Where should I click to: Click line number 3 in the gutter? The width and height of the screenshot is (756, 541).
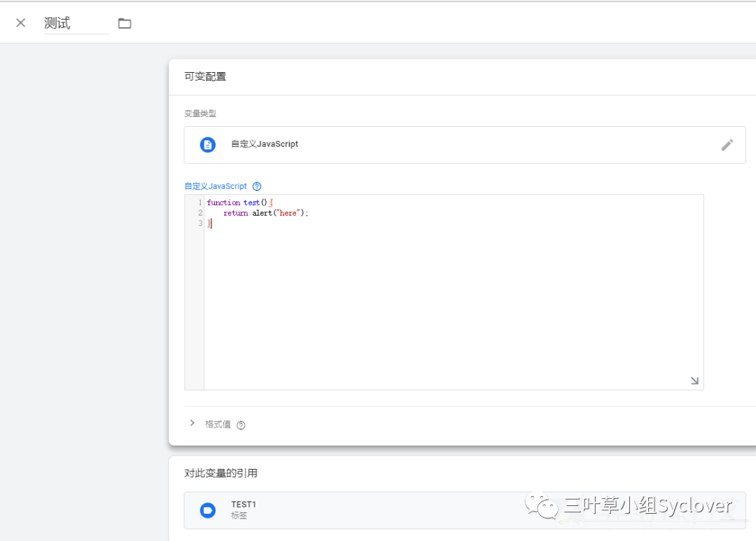pos(200,223)
